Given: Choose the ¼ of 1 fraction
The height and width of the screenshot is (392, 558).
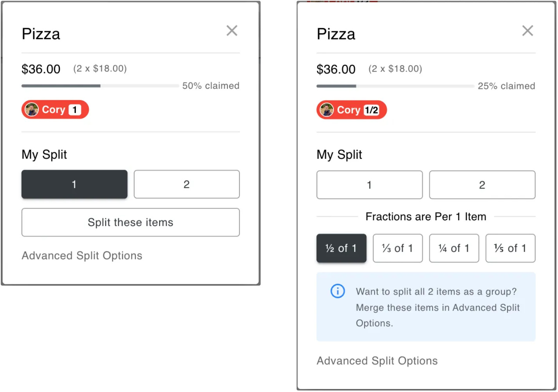Looking at the screenshot, I should pyautogui.click(x=454, y=248).
